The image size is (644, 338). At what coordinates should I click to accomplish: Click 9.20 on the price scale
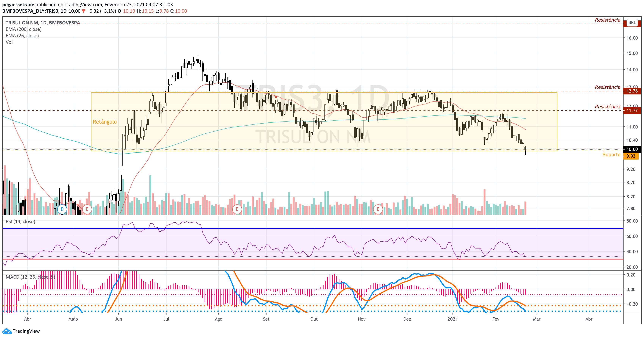coord(631,169)
